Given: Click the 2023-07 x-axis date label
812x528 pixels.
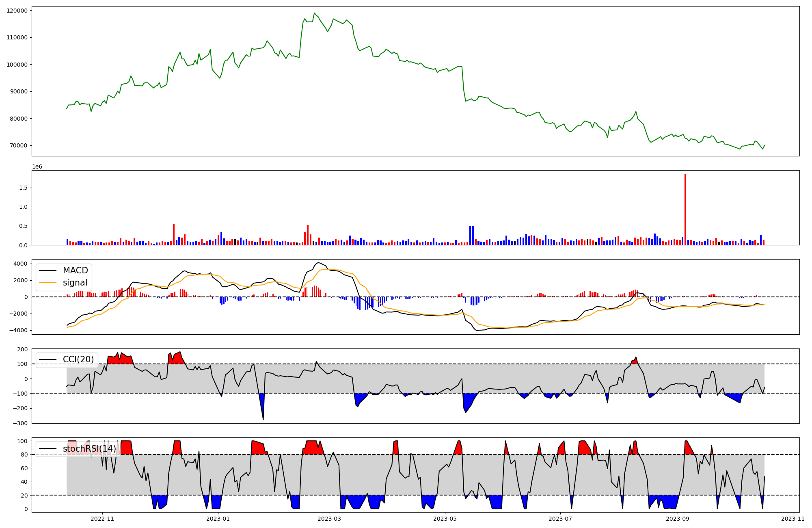Looking at the screenshot, I should click(560, 519).
